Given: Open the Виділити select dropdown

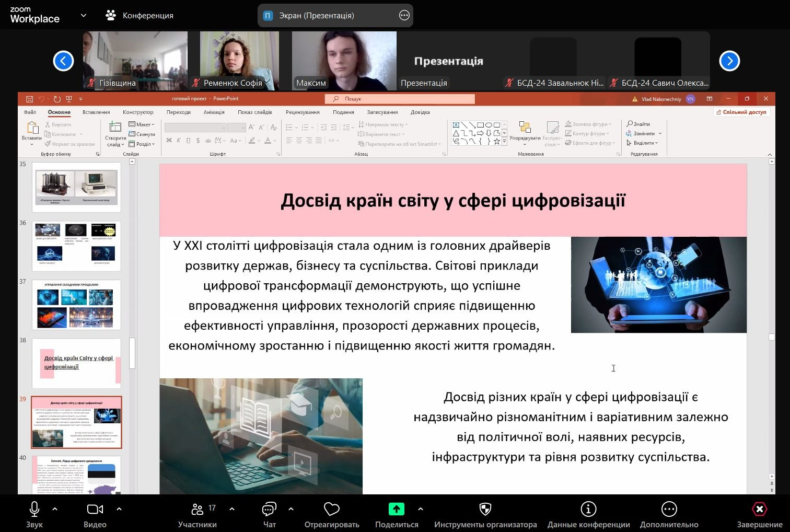Looking at the screenshot, I should pos(642,143).
